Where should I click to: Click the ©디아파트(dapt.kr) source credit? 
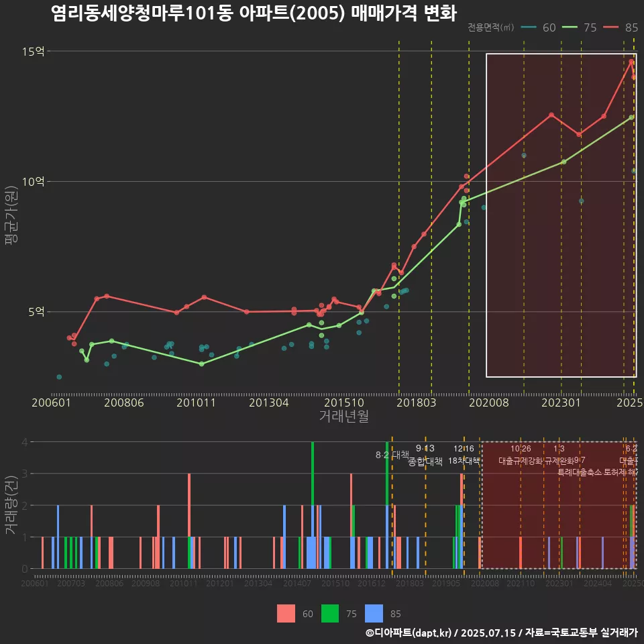[409, 633]
